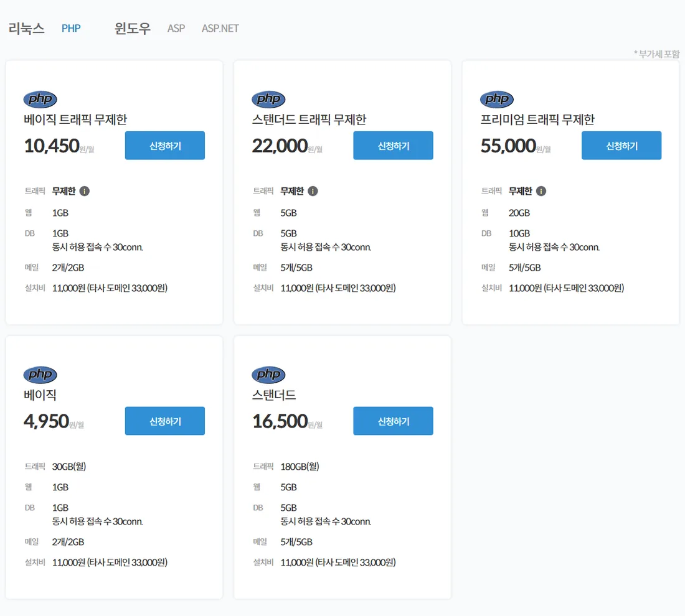Click 무제한 traffic text on the 55,000원 plan
The height and width of the screenshot is (616, 685).
(x=521, y=191)
